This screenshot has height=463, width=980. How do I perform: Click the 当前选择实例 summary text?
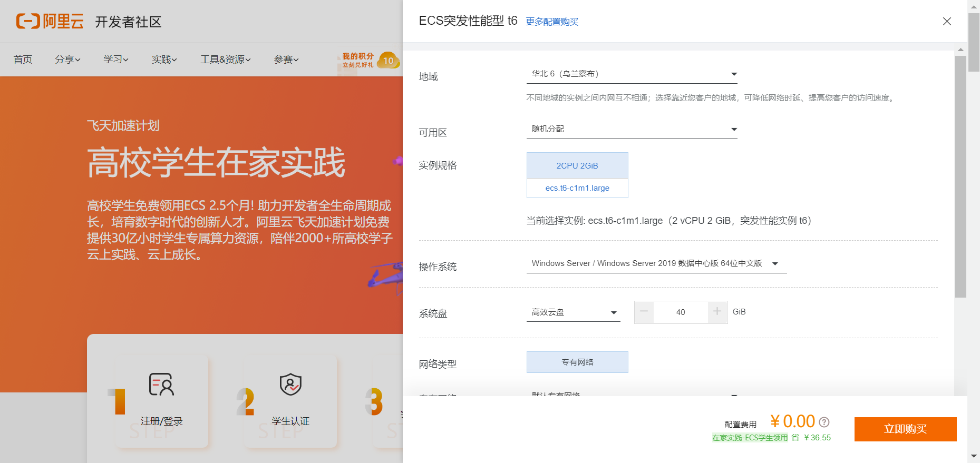tap(669, 221)
